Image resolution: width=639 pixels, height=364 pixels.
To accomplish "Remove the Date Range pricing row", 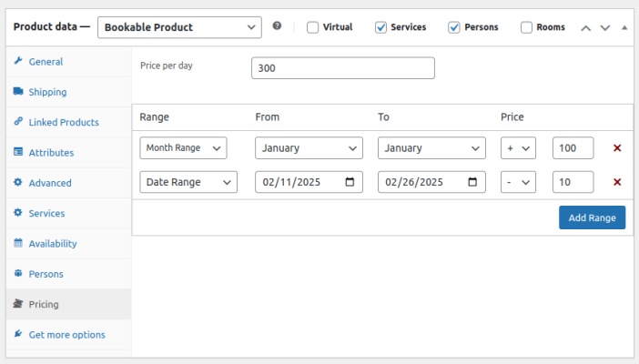I will click(x=617, y=182).
